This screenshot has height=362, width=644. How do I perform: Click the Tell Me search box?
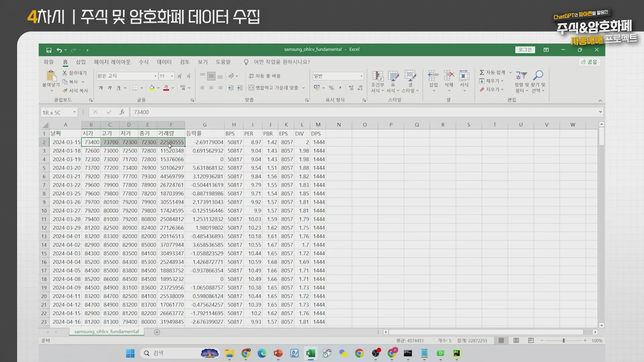(281, 62)
